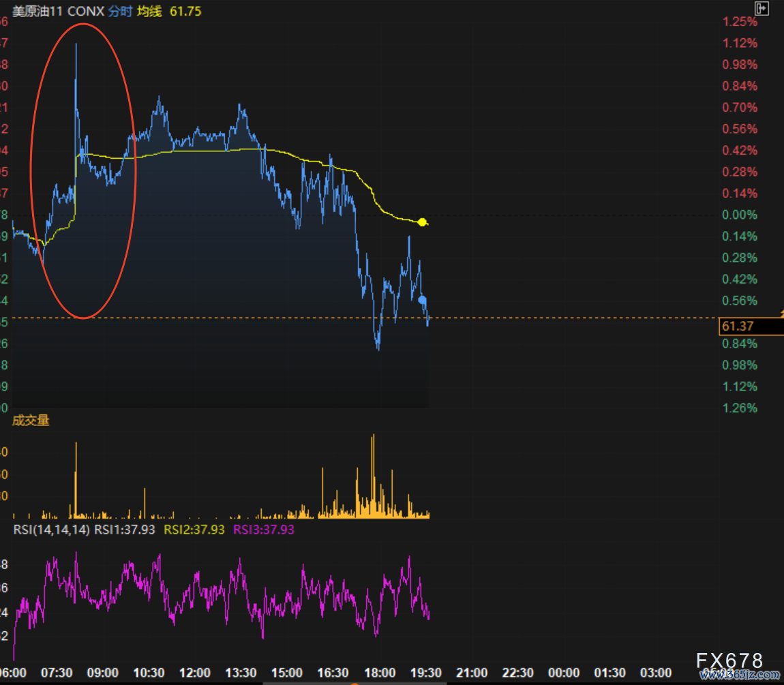The width and height of the screenshot is (784, 685).
Task: Click the 0.00% baseline axis label
Action: [x=740, y=215]
